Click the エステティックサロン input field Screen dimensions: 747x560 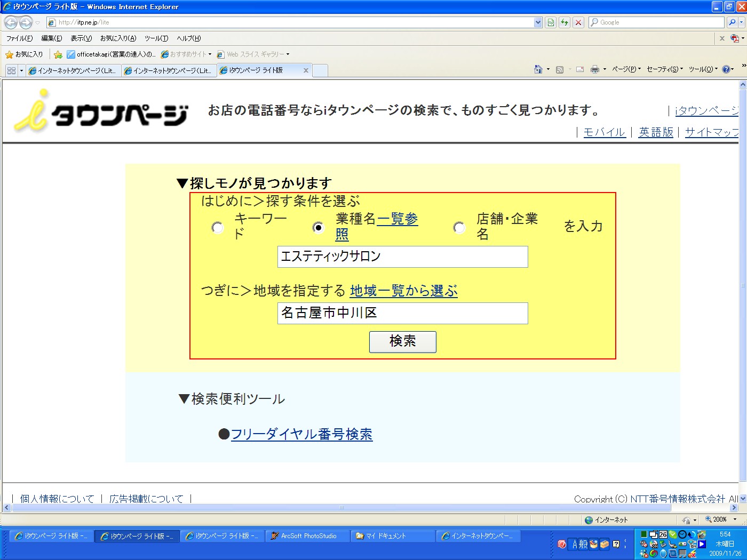pyautogui.click(x=403, y=257)
